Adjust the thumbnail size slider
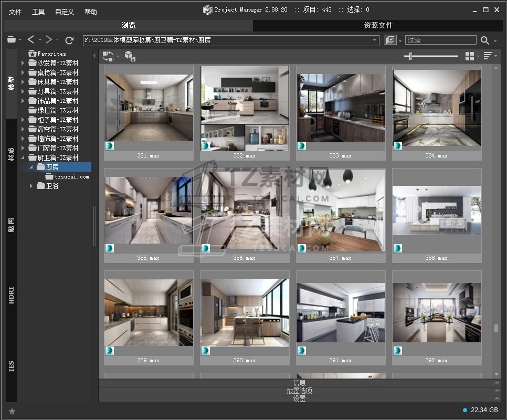 click(411, 56)
